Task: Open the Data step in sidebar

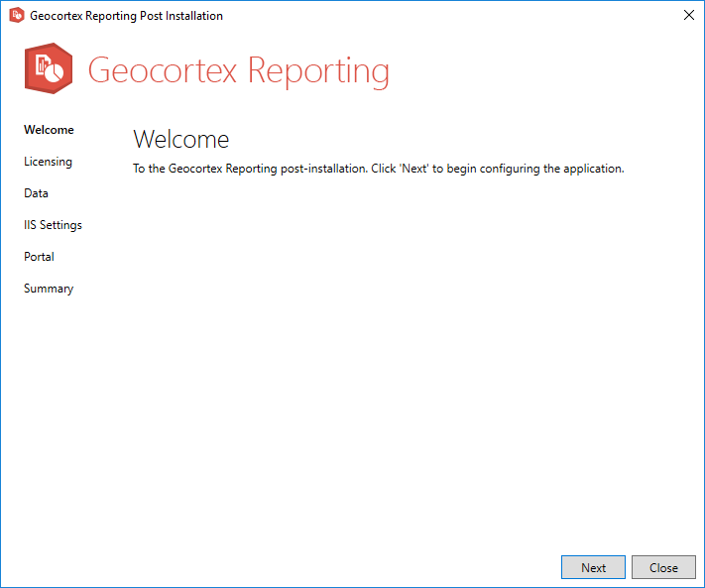Action: click(x=36, y=193)
